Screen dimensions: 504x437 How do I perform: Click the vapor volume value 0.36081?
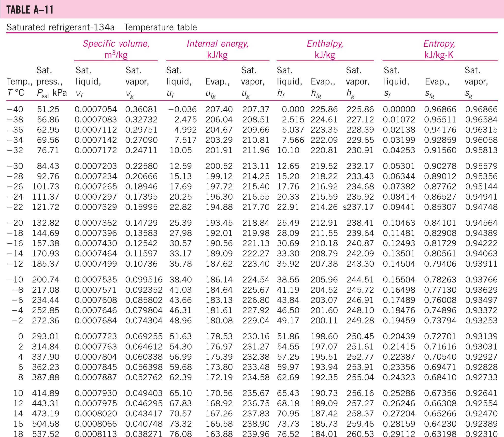pyautogui.click(x=142, y=109)
